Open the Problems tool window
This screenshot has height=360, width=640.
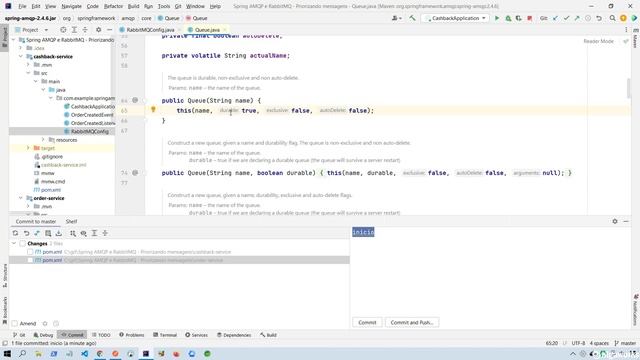point(131,335)
